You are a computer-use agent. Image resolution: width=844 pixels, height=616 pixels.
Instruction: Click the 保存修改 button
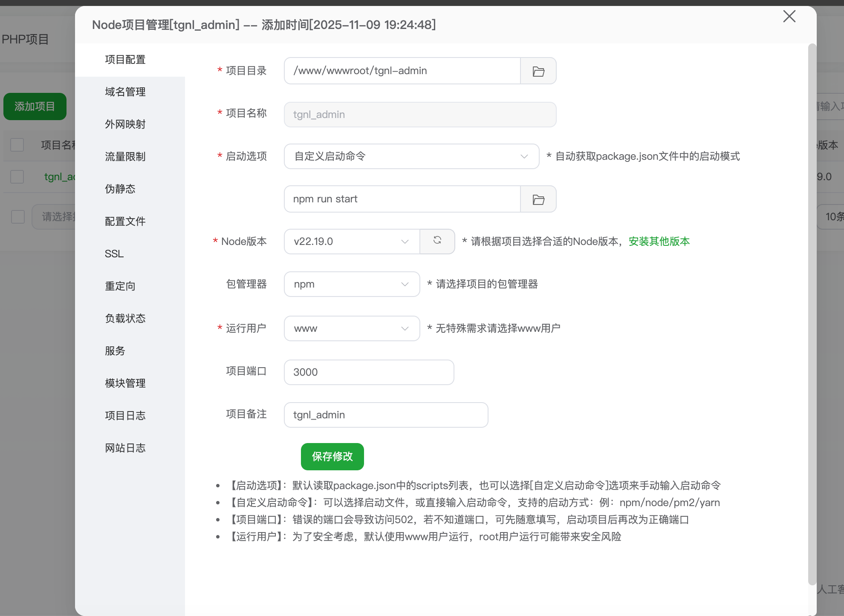332,456
